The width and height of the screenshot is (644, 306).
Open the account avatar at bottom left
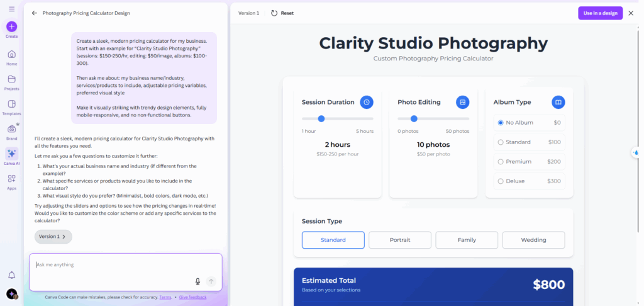point(12,293)
